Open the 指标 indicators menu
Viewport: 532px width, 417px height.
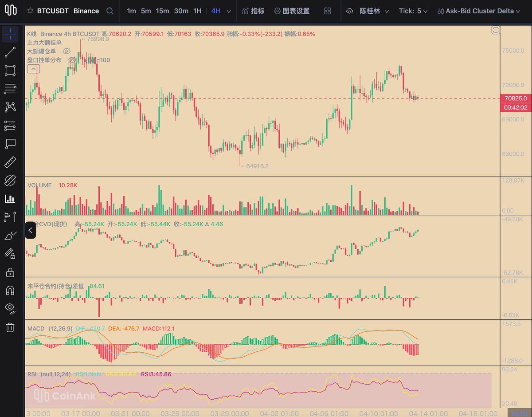point(253,11)
